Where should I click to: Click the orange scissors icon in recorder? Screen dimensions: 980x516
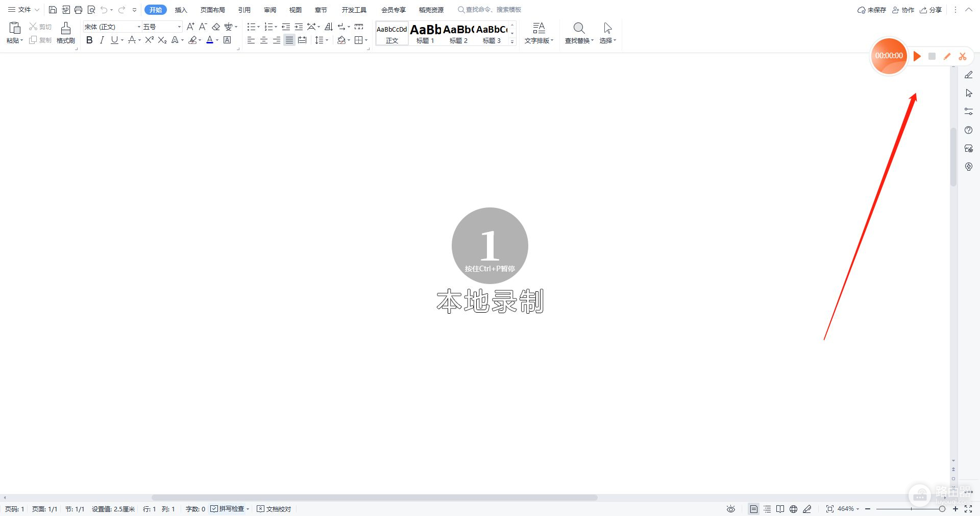coord(963,56)
